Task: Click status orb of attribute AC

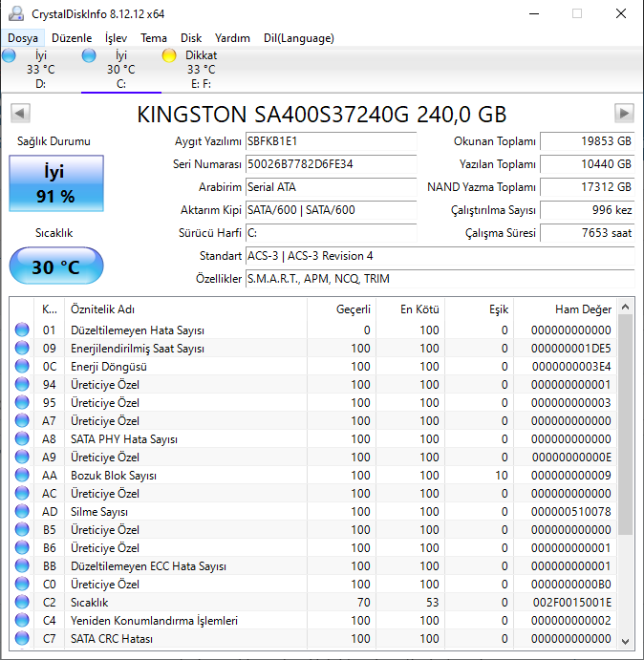Action: pos(22,493)
